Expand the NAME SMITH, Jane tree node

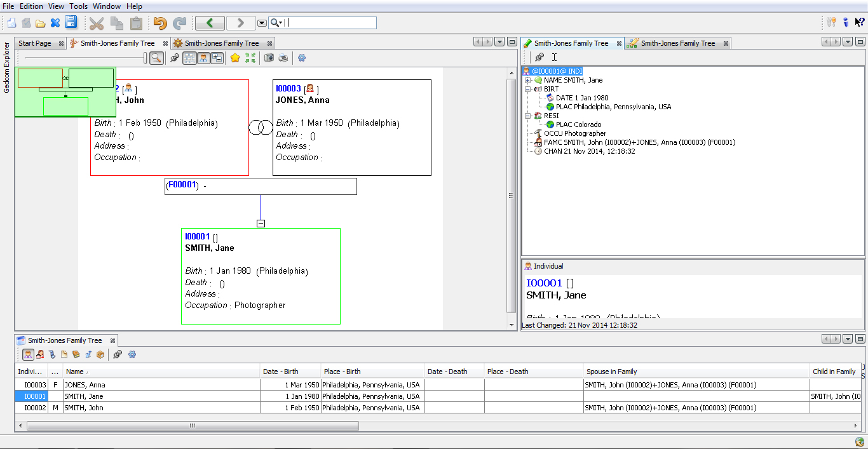[x=527, y=80]
